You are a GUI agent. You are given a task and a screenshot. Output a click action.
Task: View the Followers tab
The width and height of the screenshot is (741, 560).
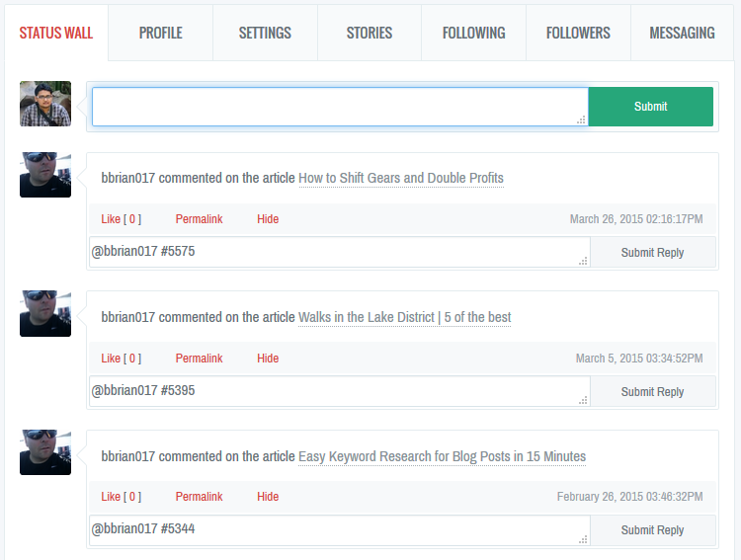(578, 33)
